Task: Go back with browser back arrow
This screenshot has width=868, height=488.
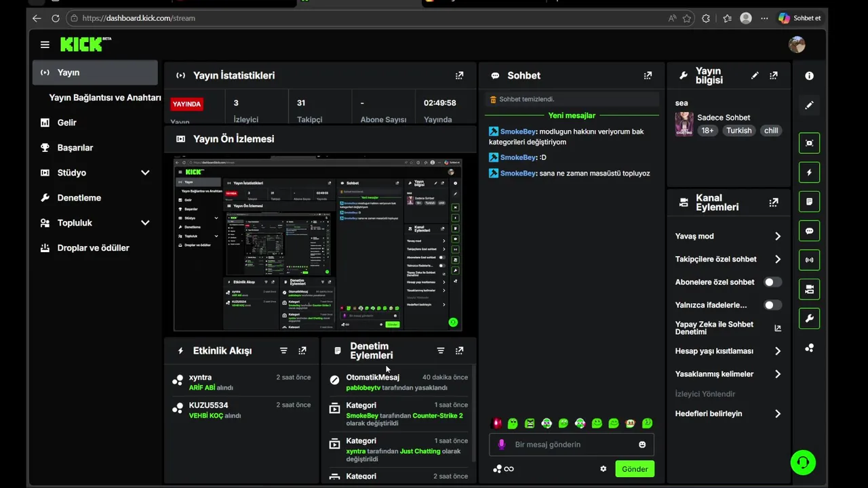Action: [x=37, y=18]
